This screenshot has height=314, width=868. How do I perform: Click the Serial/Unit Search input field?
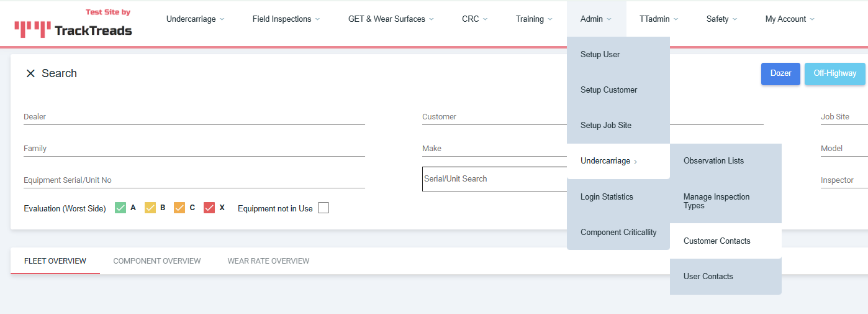pyautogui.click(x=494, y=179)
